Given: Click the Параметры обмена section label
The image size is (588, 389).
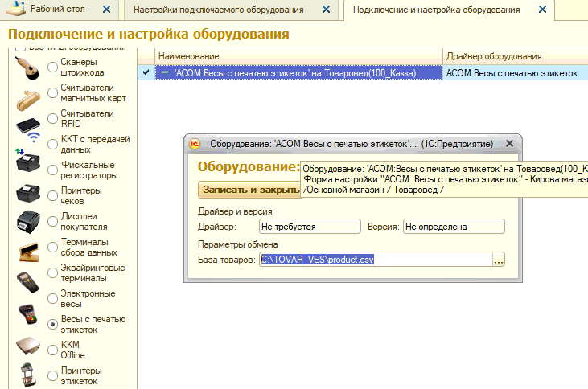Looking at the screenshot, I should pyautogui.click(x=238, y=244).
